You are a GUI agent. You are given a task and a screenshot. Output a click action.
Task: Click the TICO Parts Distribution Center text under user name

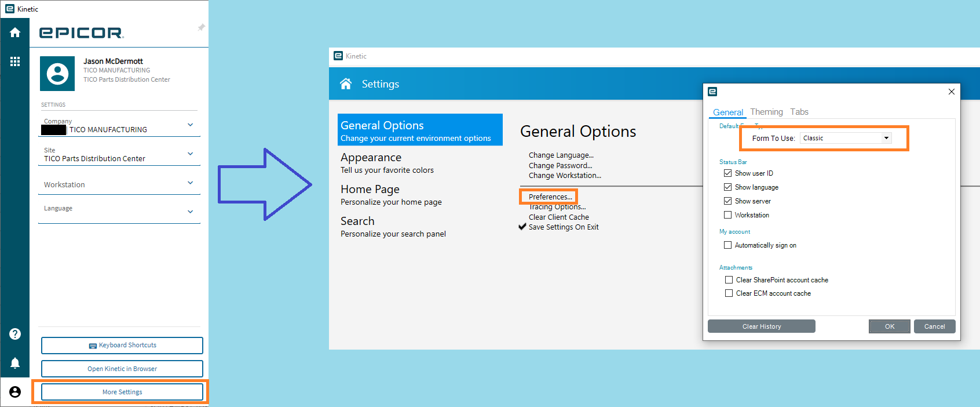pyautogui.click(x=127, y=80)
